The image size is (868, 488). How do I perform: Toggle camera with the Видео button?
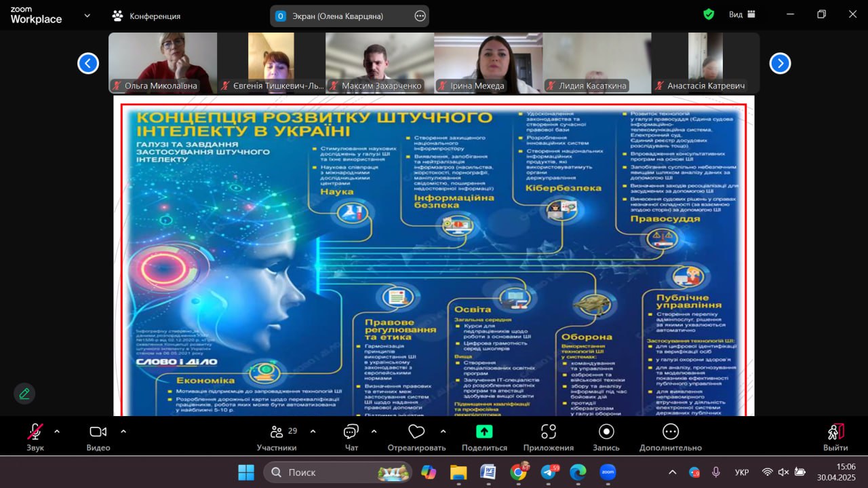tap(98, 432)
